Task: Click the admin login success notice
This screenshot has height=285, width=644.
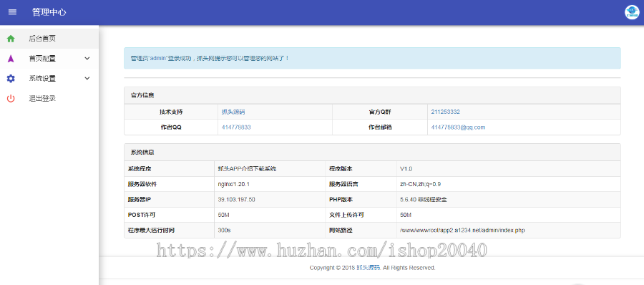Action: point(372,58)
